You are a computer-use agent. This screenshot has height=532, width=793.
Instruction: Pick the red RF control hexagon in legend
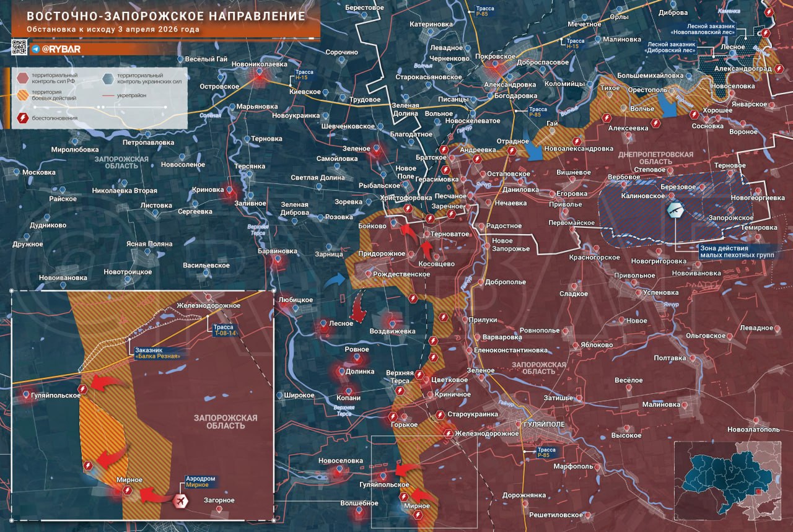coord(22,78)
